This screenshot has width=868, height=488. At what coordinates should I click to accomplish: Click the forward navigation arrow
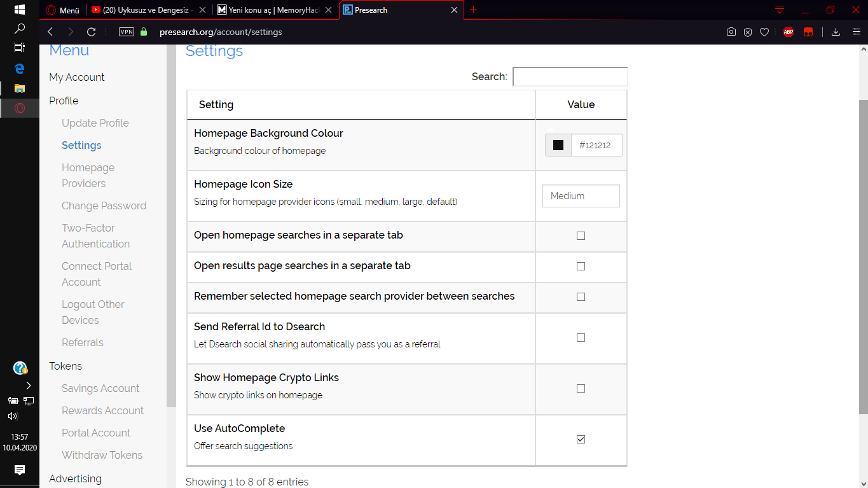(71, 32)
